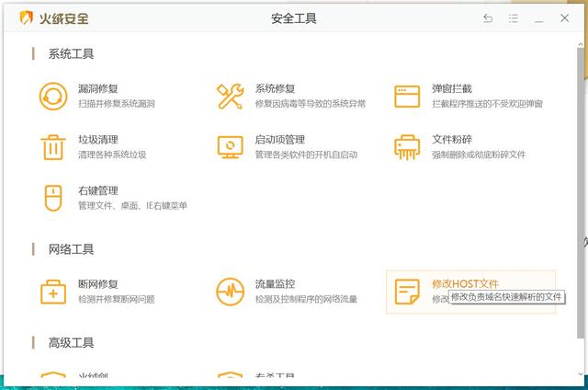Click the 断网修复 title text

coord(98,284)
